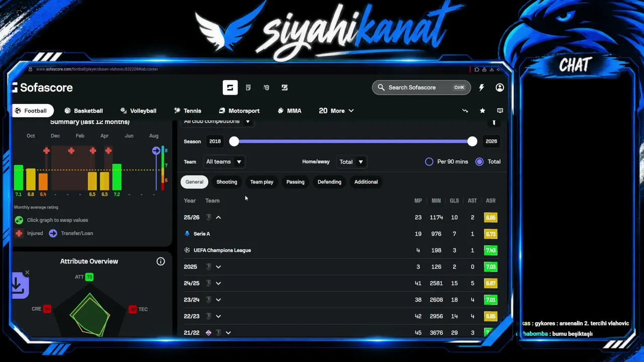The image size is (644, 362).
Task: Focus the Search Sofascore field
Action: [422, 87]
